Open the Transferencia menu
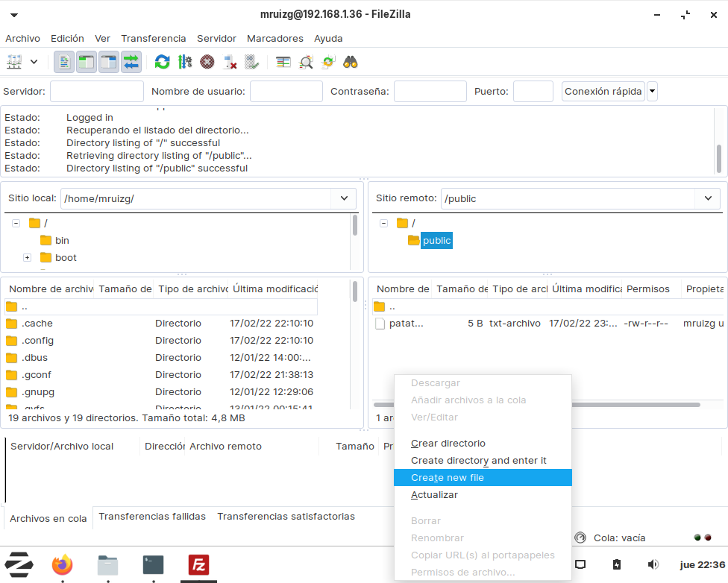728x583 pixels. tap(153, 38)
